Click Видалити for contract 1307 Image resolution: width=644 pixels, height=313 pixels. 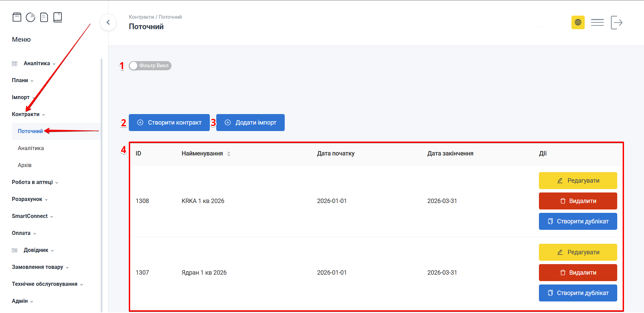click(x=578, y=273)
